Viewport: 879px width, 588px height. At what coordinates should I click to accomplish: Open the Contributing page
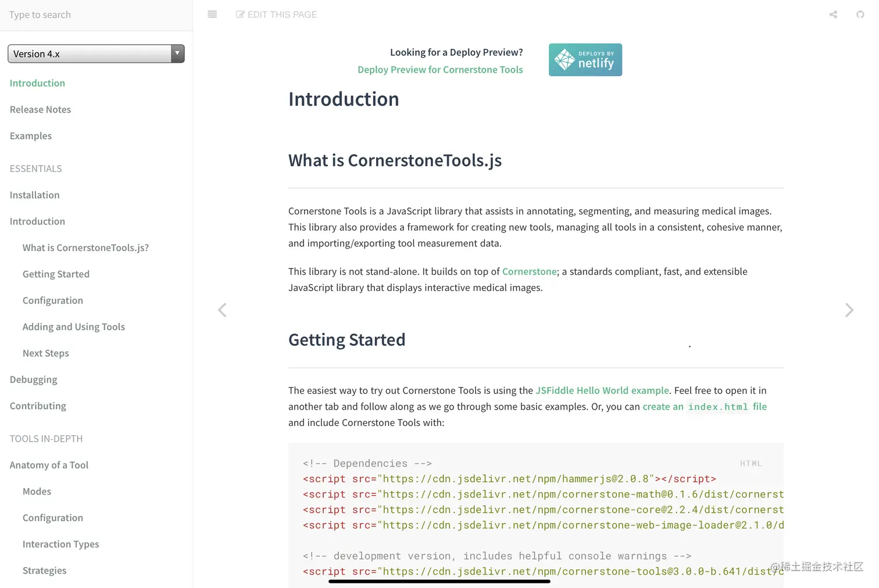pos(38,406)
